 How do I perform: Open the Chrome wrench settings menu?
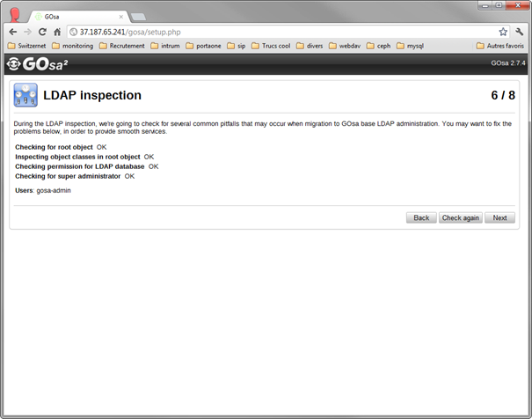519,32
